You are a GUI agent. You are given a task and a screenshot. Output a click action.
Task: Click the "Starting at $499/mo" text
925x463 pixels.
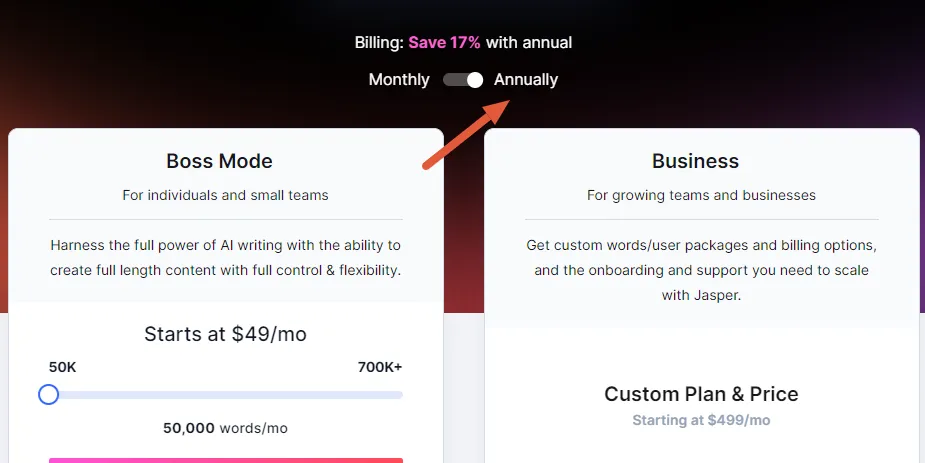coord(701,420)
